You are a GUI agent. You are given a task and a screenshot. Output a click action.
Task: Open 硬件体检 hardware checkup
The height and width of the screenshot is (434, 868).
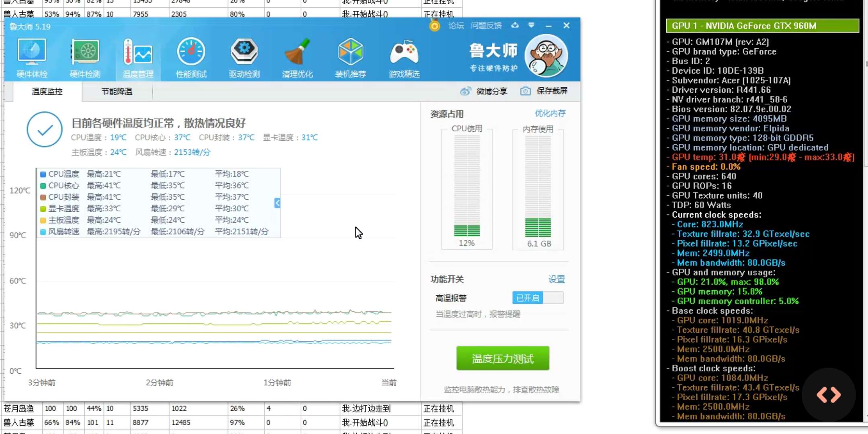point(32,58)
